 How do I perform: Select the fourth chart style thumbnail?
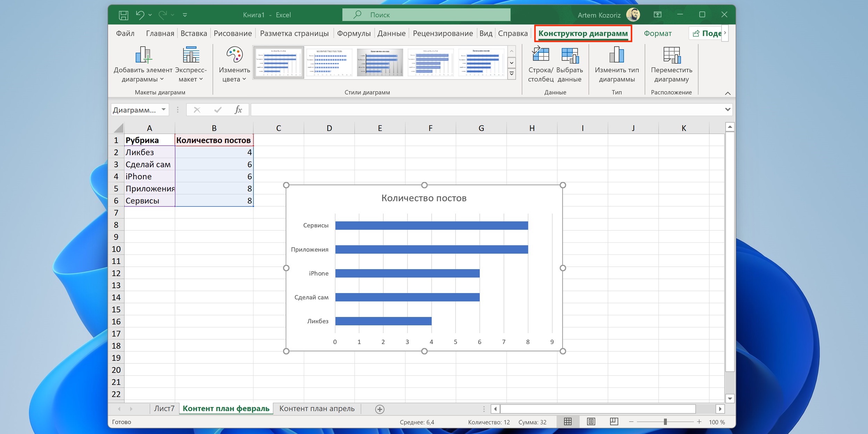click(431, 62)
